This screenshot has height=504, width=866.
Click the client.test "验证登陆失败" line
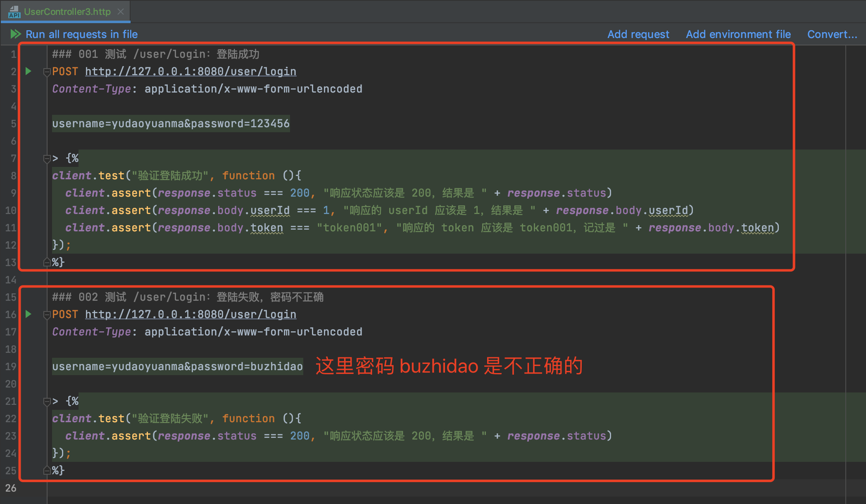(176, 418)
